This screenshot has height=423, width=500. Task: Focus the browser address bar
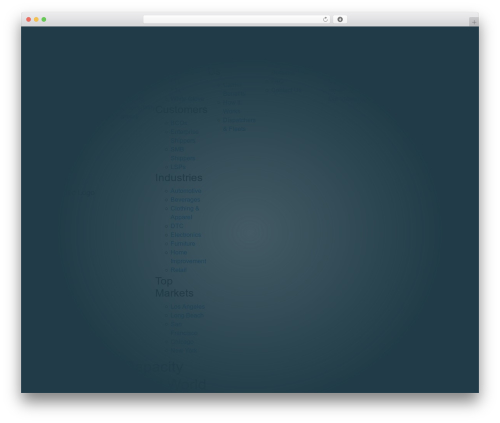coord(237,20)
